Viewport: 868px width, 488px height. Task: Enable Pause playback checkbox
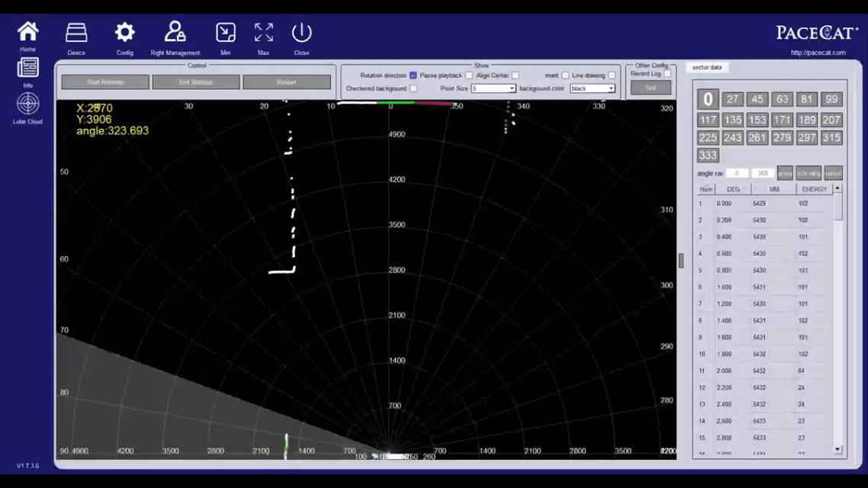point(468,75)
